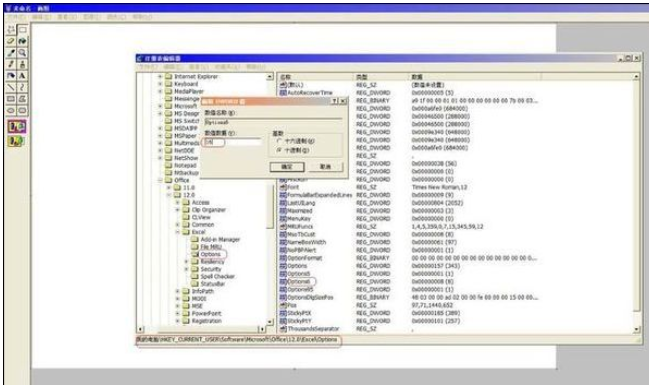The image size is (649, 385).
Task: Collapse the Excel tree node
Action: [178, 232]
